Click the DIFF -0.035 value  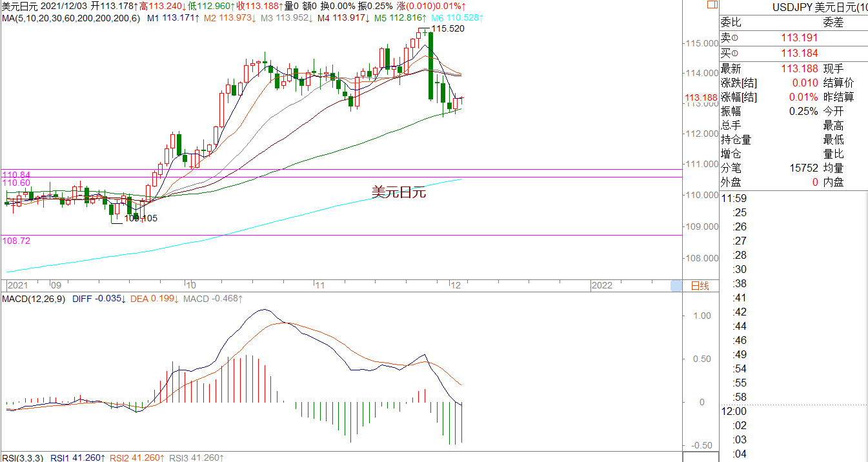tap(99, 299)
